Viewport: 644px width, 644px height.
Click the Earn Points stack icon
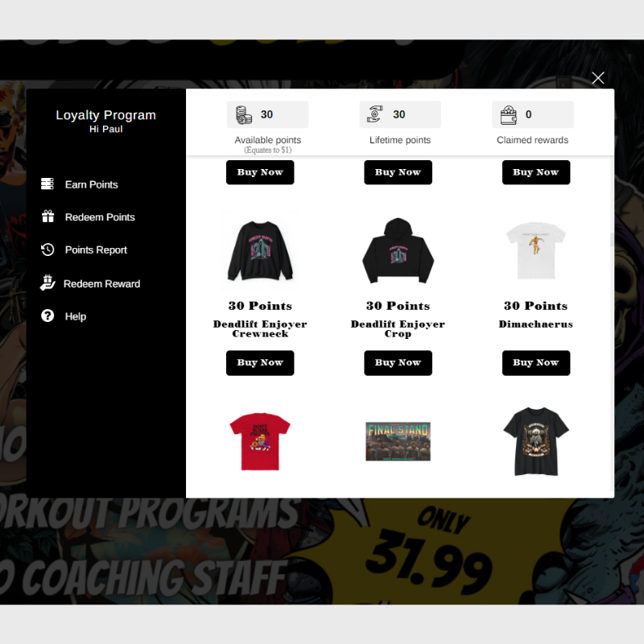(47, 184)
